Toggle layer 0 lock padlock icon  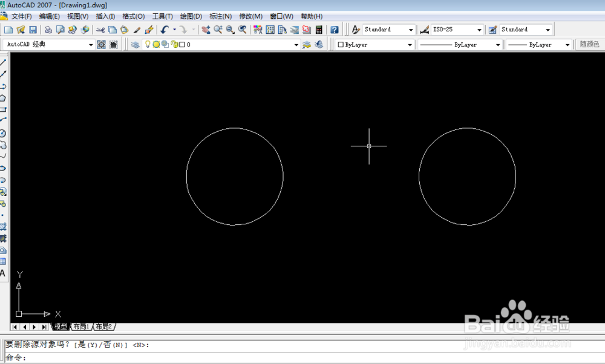click(174, 44)
